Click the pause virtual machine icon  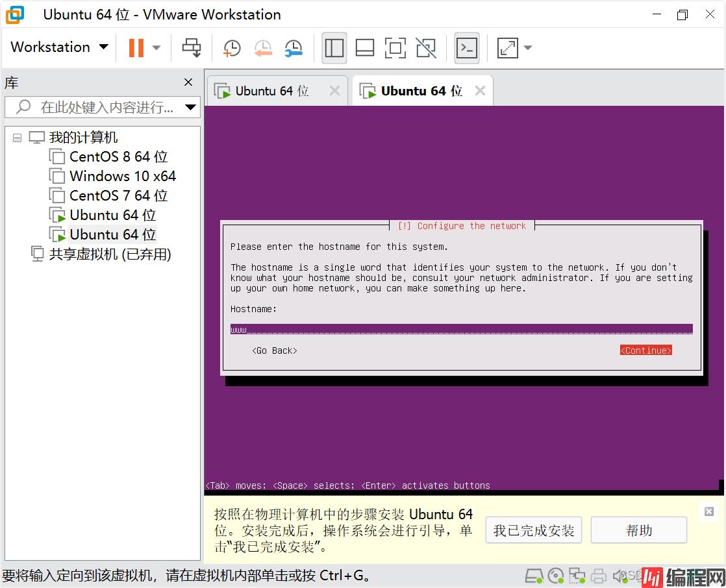(136, 47)
